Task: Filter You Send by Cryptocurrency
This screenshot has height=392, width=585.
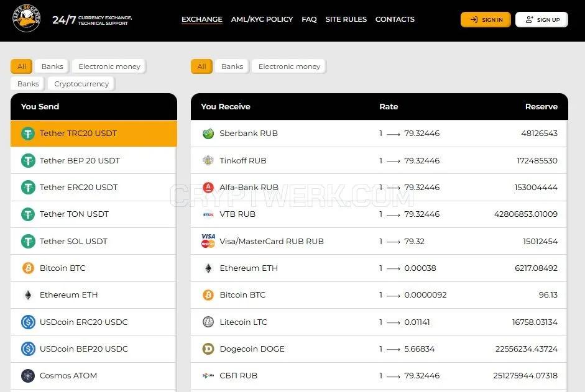Action: [x=81, y=84]
